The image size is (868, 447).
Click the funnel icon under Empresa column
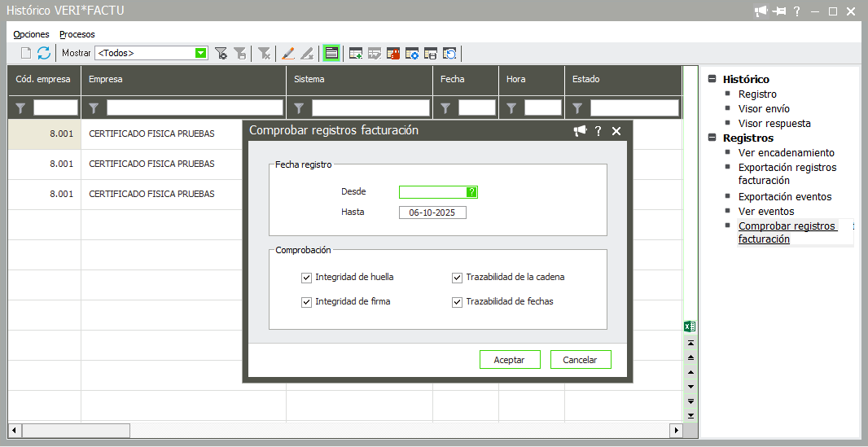[94, 107]
